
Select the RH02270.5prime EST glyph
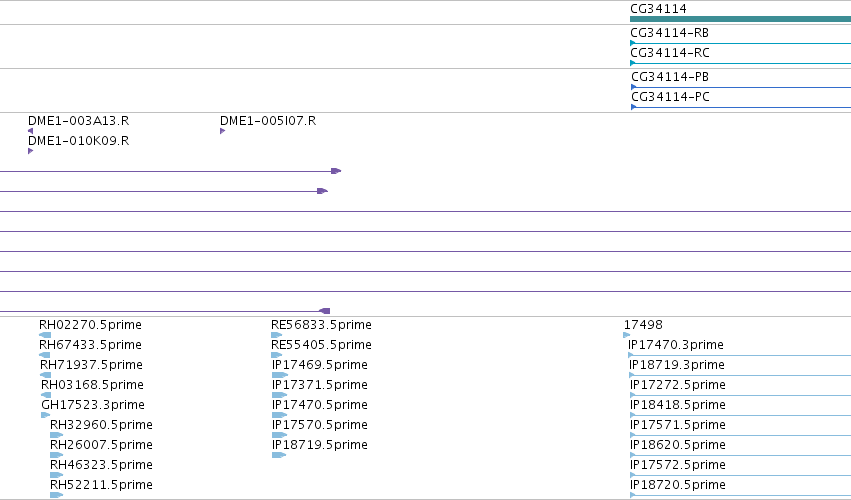tap(45, 335)
